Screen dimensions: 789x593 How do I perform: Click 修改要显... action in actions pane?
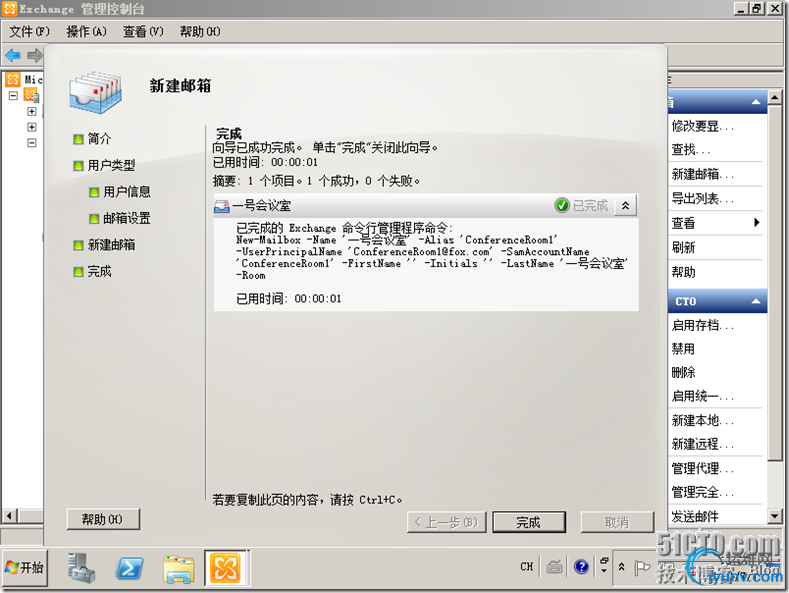702,126
